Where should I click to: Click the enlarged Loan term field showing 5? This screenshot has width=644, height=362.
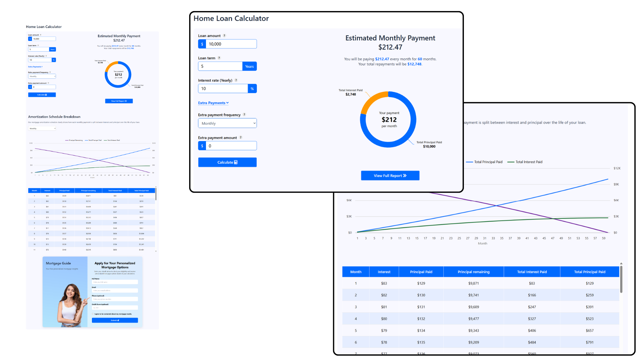[220, 66]
